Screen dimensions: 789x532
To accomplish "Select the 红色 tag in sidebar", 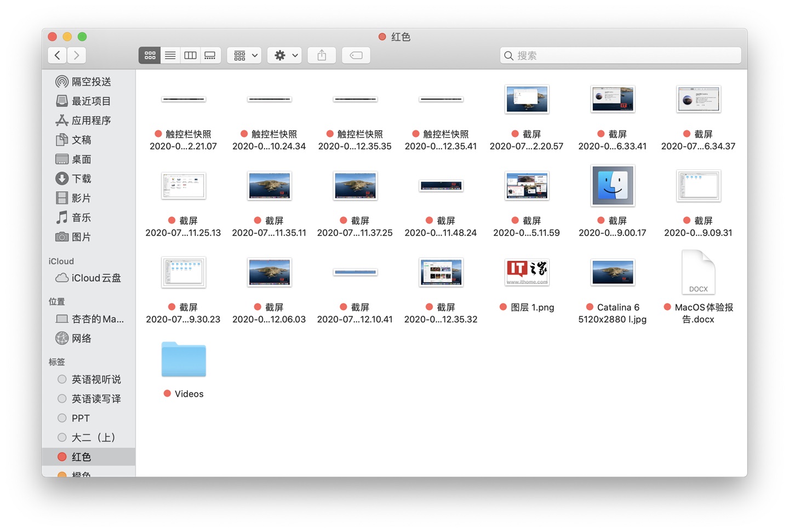I will [89, 457].
